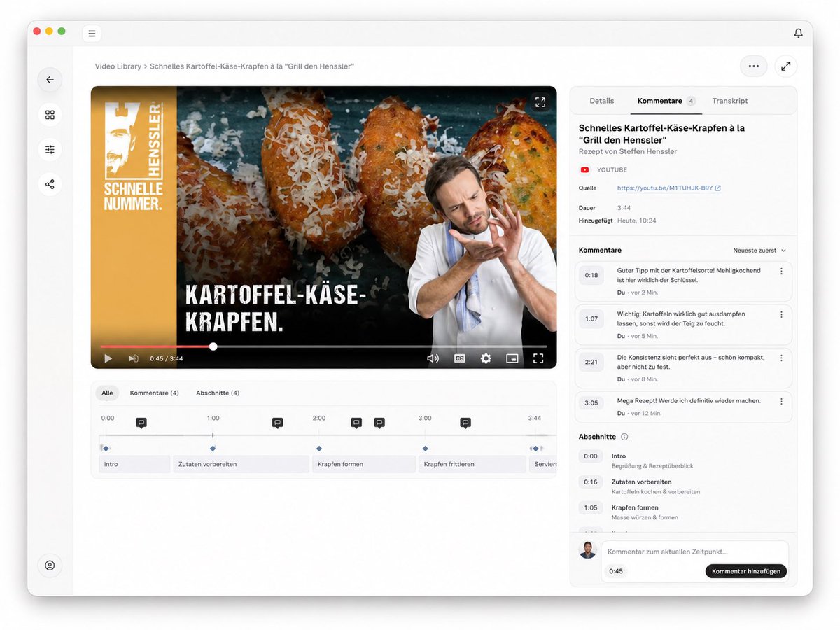The image size is (840, 630).
Task: Open the three-dot more options button
Action: (x=754, y=66)
